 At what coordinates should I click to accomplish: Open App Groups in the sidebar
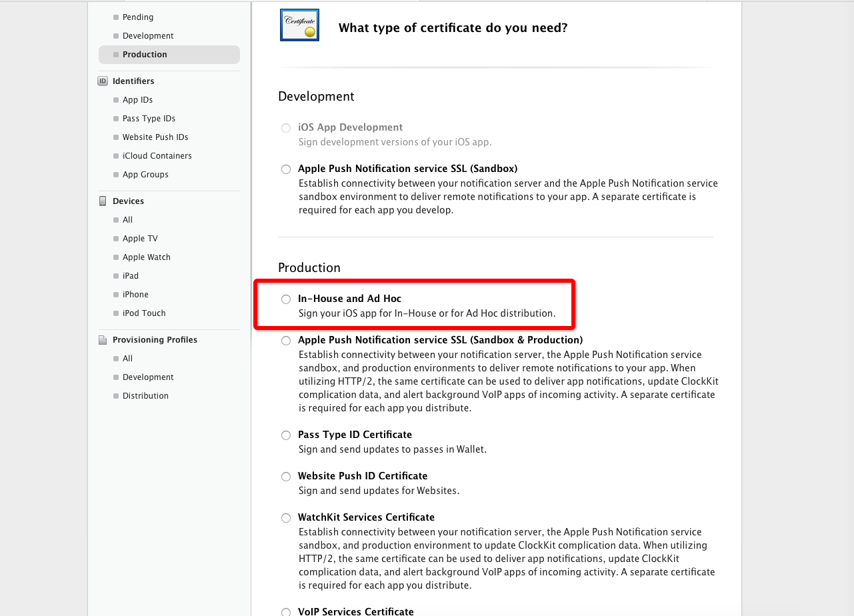(145, 175)
